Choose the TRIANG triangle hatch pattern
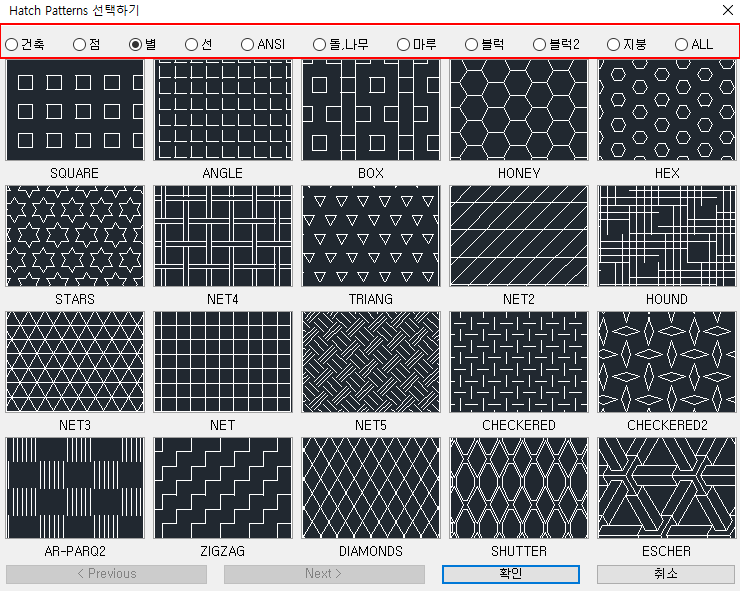The image size is (740, 591). (371, 236)
